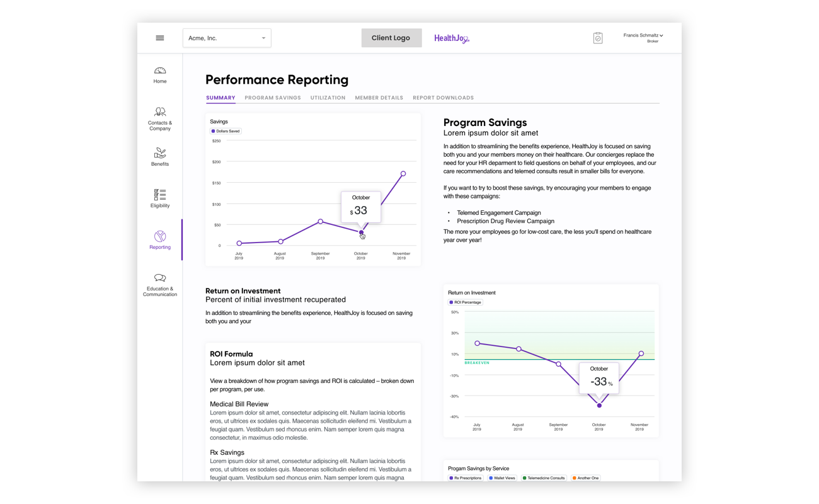Toggle the Wallet Views legend
Viewport: 819px width, 504px height.
(x=502, y=478)
